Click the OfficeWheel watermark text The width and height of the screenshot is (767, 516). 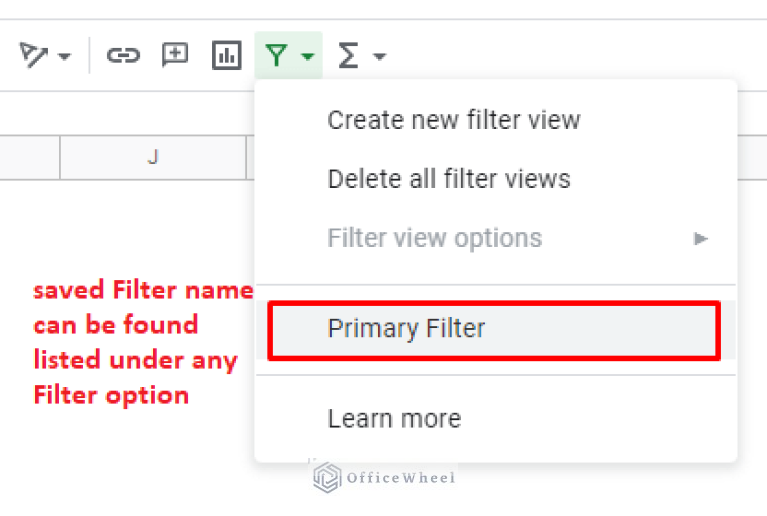click(400, 478)
